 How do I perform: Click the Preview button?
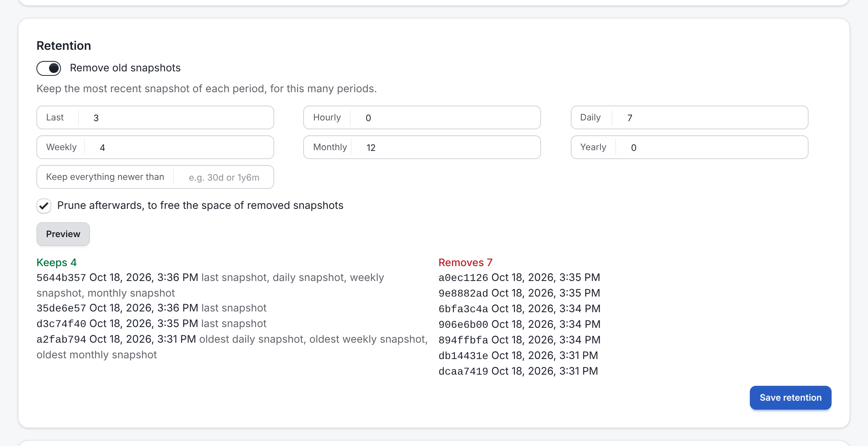[x=63, y=234]
